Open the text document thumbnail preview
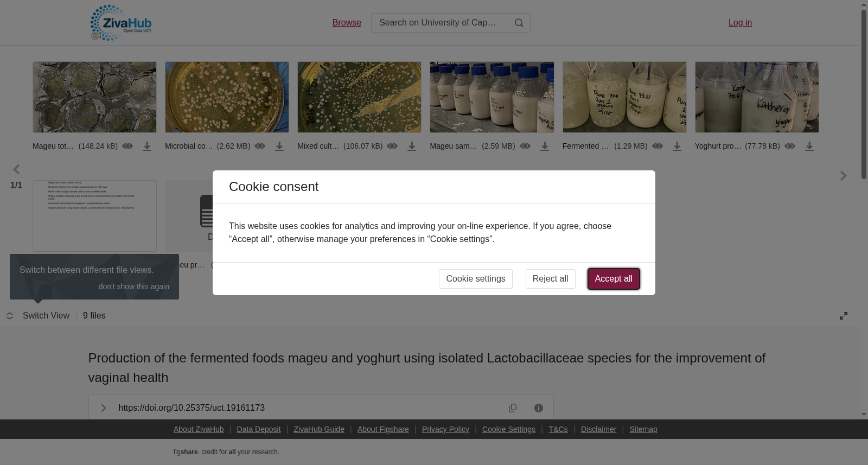868x465 pixels. tap(94, 216)
